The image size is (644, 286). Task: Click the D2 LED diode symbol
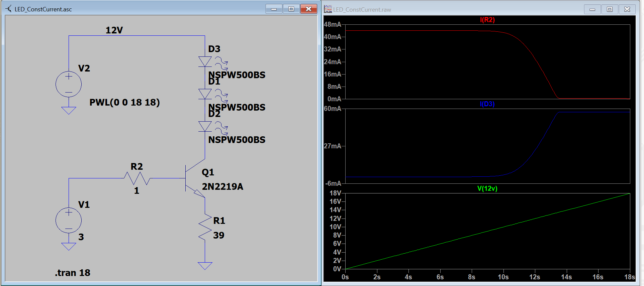[x=205, y=127]
